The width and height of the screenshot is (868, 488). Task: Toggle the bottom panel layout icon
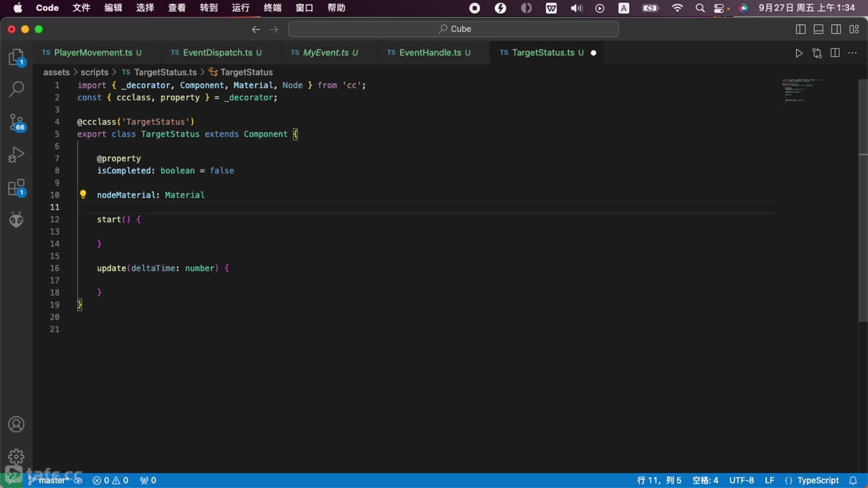click(x=818, y=29)
